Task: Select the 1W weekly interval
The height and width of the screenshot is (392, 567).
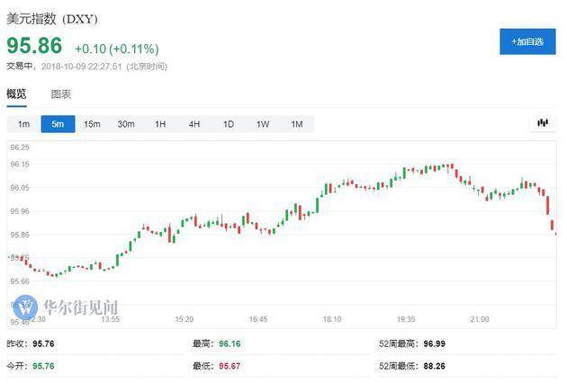Action: pos(263,124)
